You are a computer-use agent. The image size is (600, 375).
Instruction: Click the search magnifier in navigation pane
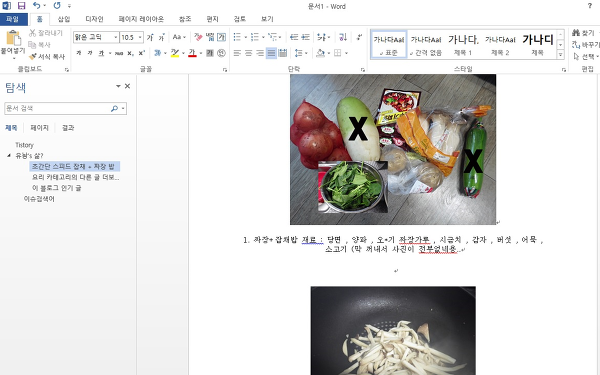(x=114, y=109)
